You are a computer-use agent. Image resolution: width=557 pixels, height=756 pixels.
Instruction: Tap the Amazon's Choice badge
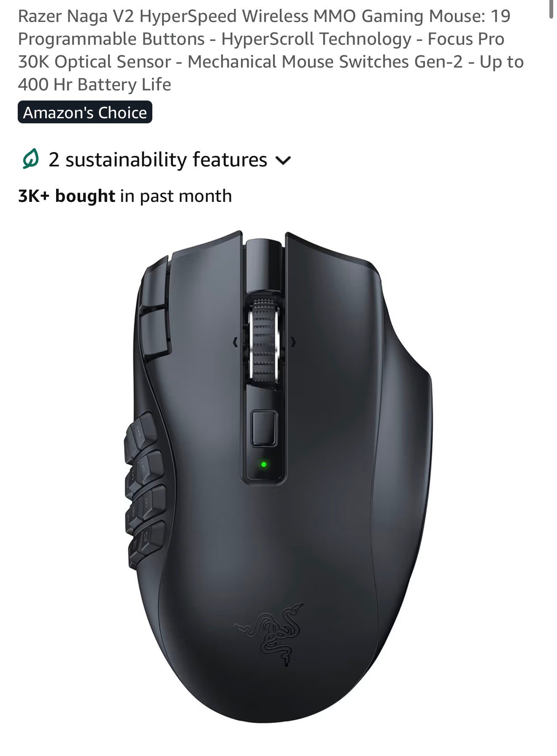click(x=85, y=112)
